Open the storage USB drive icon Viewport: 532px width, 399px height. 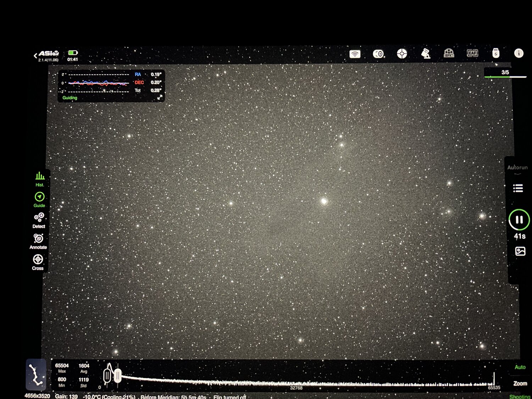tap(496, 53)
